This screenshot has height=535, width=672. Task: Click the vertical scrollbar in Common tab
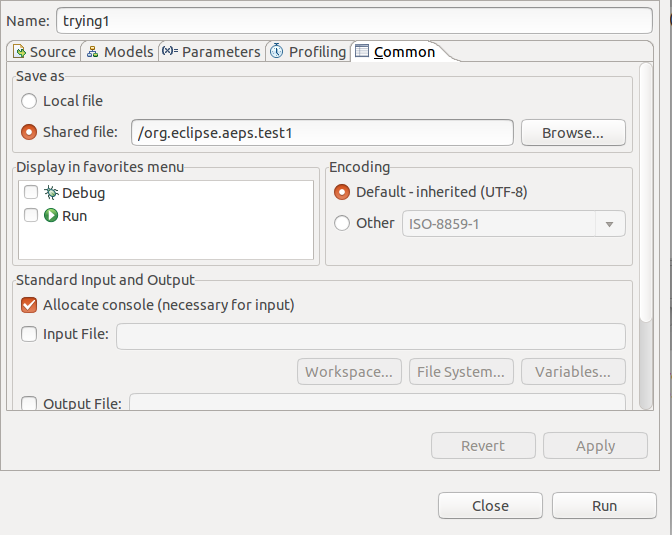point(645,192)
